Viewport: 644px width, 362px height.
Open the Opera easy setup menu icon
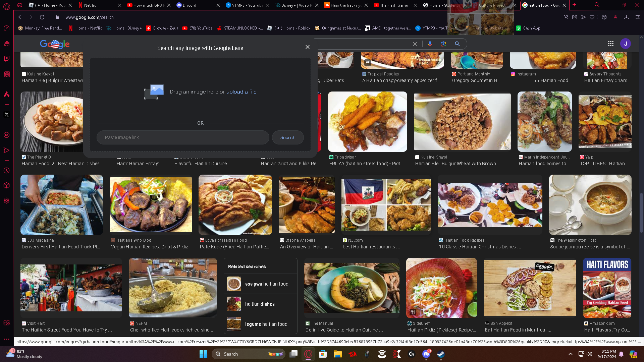[637, 17]
